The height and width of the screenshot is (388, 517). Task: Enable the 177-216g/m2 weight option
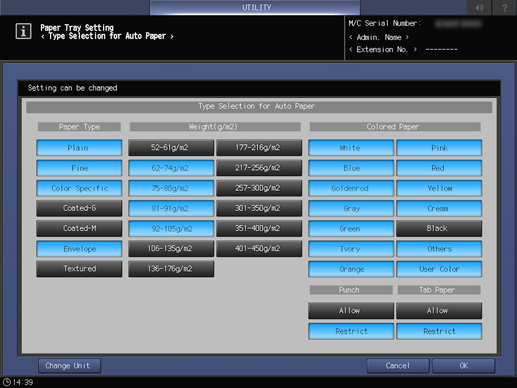click(259, 148)
